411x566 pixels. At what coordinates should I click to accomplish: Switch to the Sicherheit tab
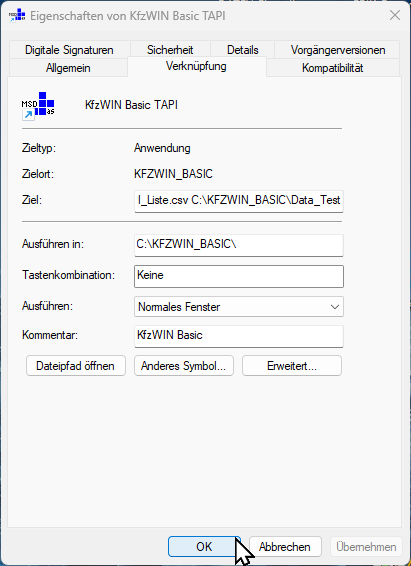coord(170,50)
